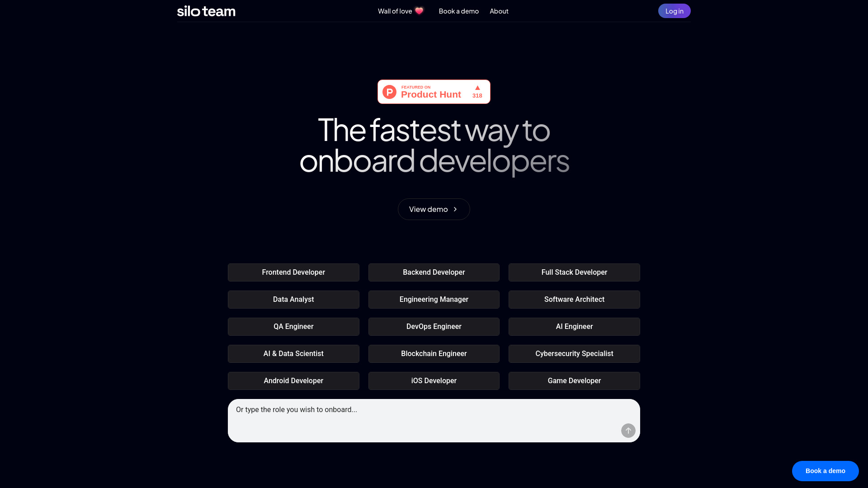This screenshot has height=488, width=868.
Task: Select the AI Engineer role button
Action: coord(574,327)
